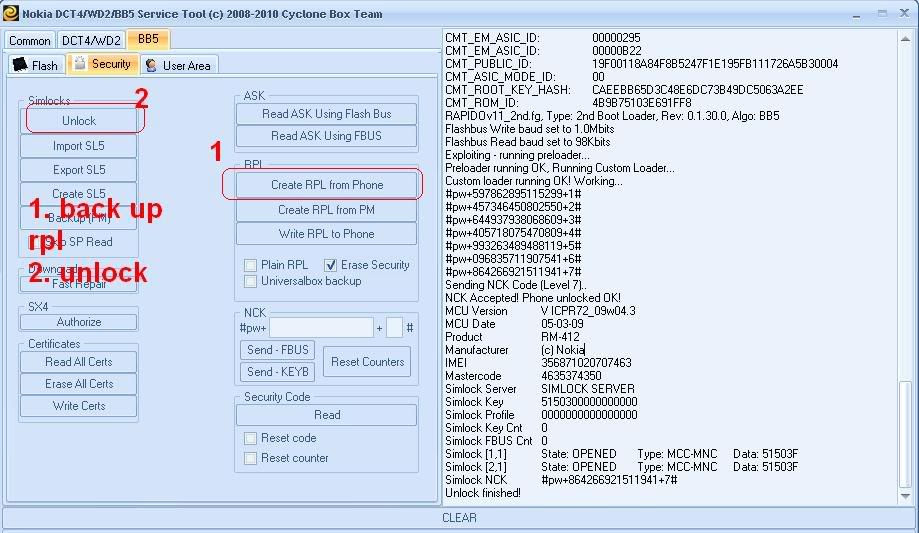Click the User Area tab icon
The height and width of the screenshot is (533, 919).
tap(151, 64)
